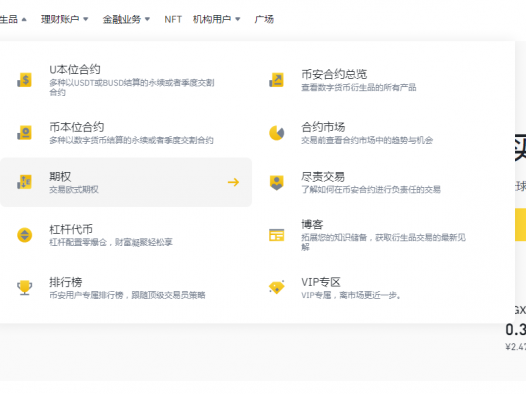Click the 博客 blog layout icon
This screenshot has width=526, height=394.
[x=276, y=235]
